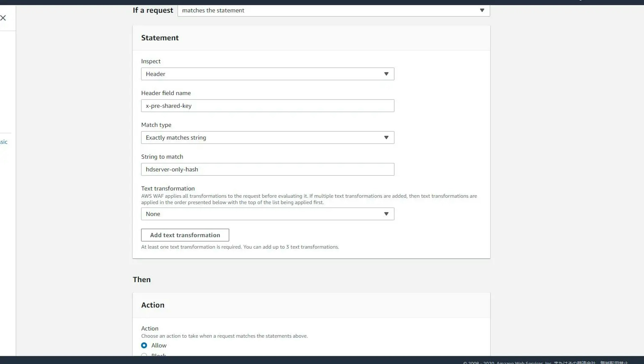Image resolution: width=644 pixels, height=364 pixels.
Task: Click arrow icon on matches the statement
Action: pyautogui.click(x=482, y=10)
